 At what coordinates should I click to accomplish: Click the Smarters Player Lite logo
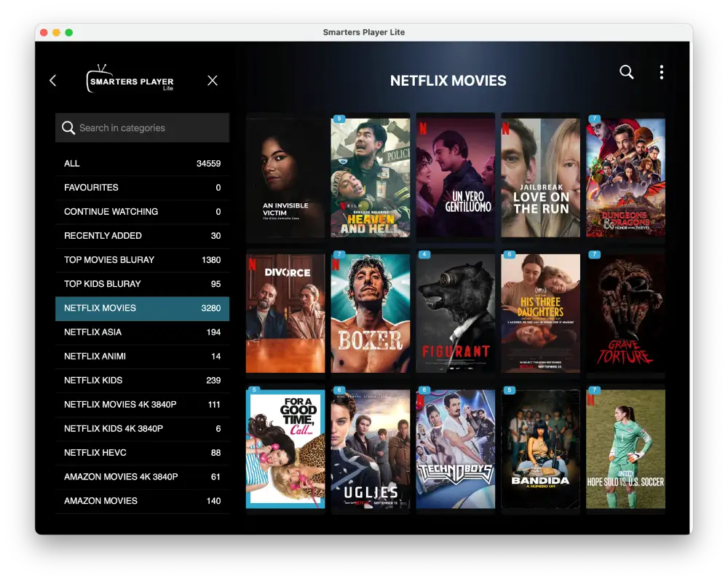tap(130, 79)
